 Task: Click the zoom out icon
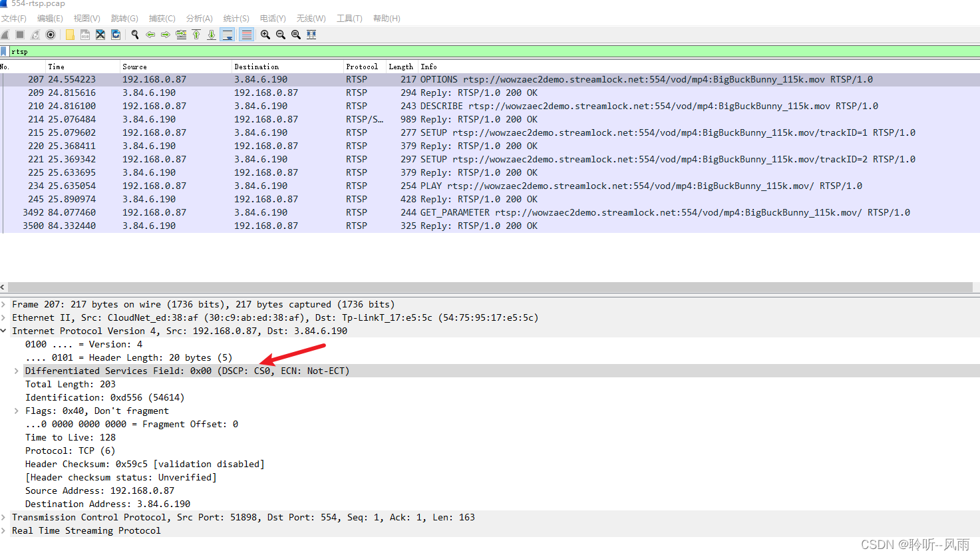pyautogui.click(x=281, y=35)
